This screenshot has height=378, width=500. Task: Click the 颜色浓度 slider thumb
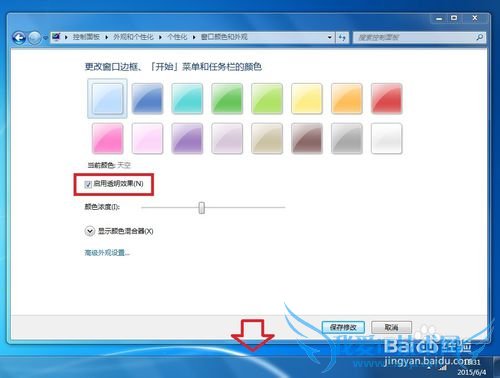pos(202,207)
